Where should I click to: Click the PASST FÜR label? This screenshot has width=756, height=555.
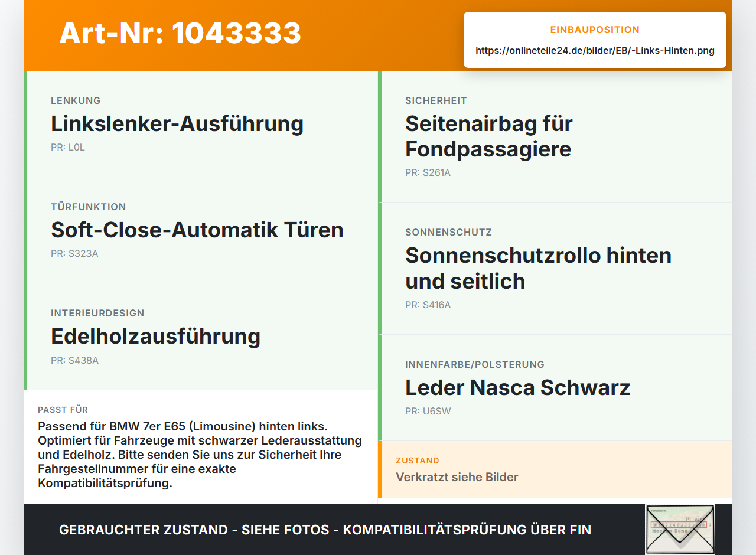point(63,410)
